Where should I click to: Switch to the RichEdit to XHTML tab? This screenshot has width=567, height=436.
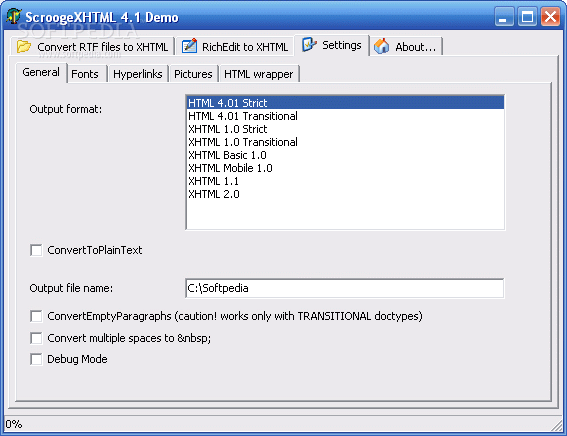click(235, 47)
